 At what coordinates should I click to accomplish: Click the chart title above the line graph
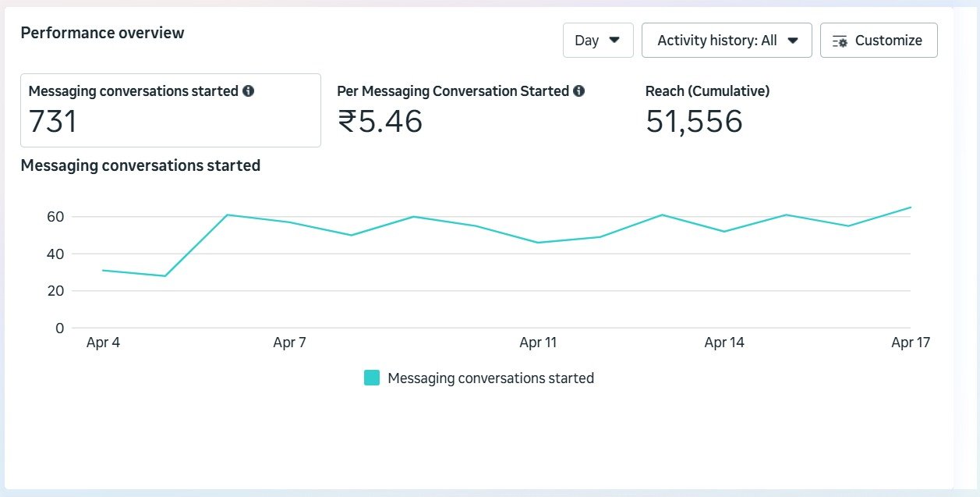tap(140, 165)
